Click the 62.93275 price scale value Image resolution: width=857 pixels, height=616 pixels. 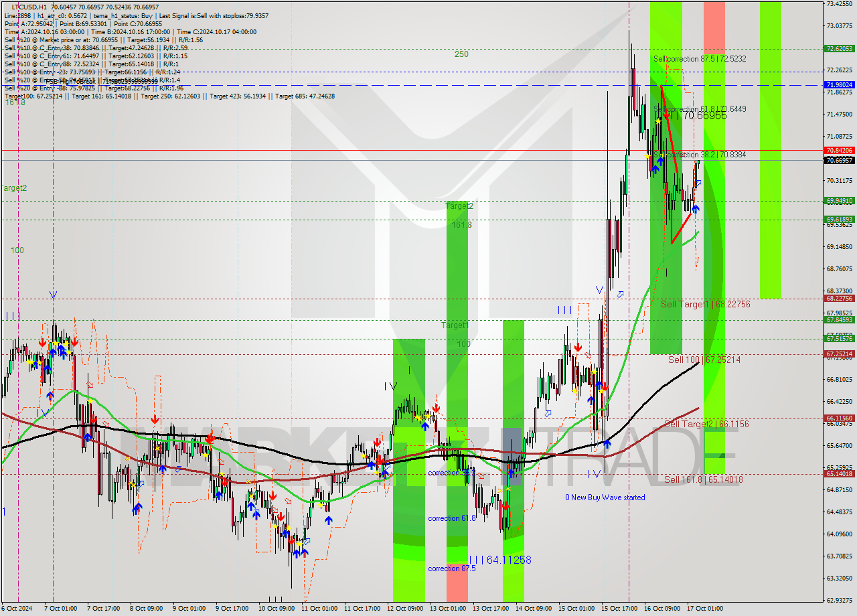pyautogui.click(x=839, y=601)
